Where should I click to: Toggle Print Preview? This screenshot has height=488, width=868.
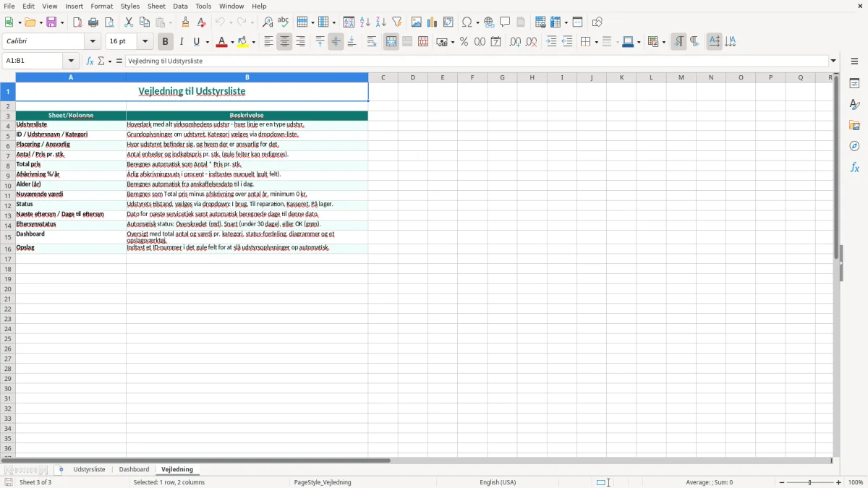tap(109, 22)
